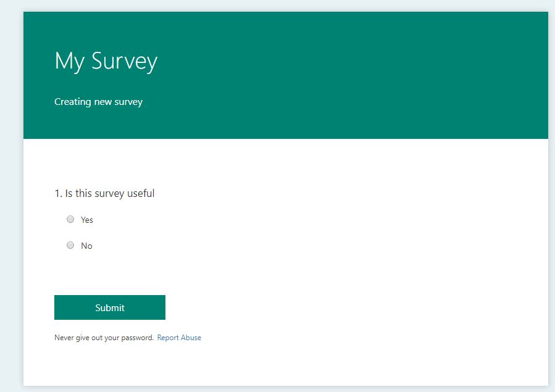Click the My Survey title
This screenshot has width=555, height=392.
[x=106, y=61]
